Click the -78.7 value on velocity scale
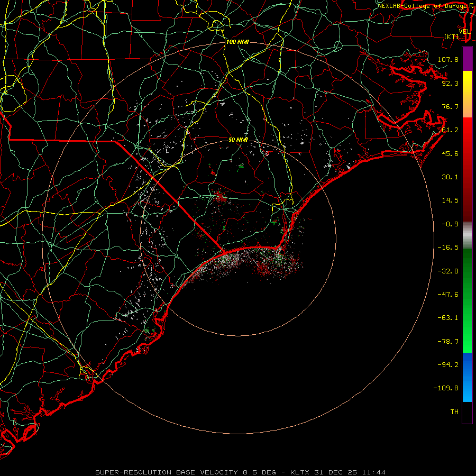476x476 pixels. [x=448, y=342]
